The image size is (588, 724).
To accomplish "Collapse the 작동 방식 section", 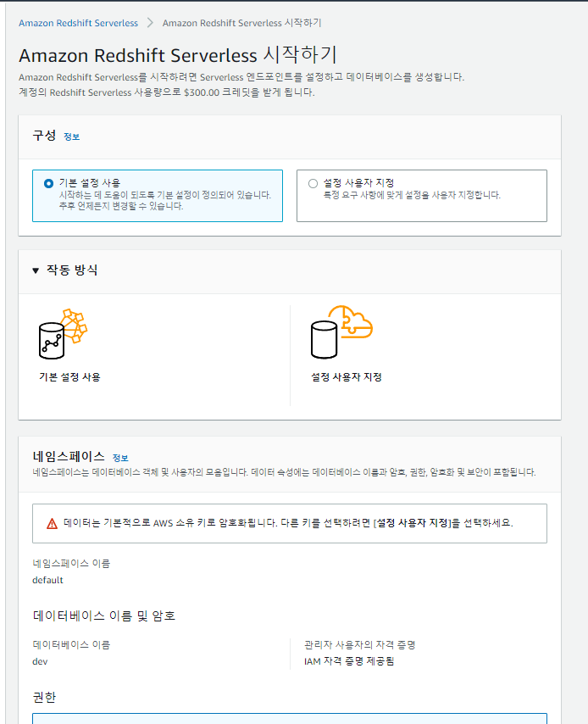I will (36, 270).
